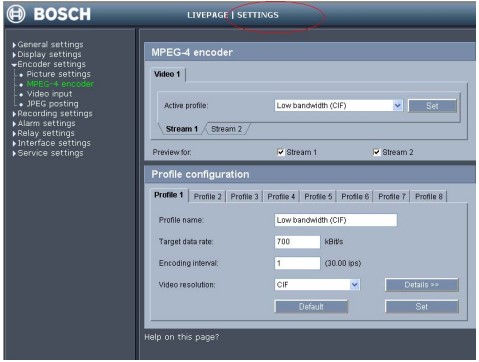Click the Encoding interval field
This screenshot has width=479, height=362.
tap(297, 263)
